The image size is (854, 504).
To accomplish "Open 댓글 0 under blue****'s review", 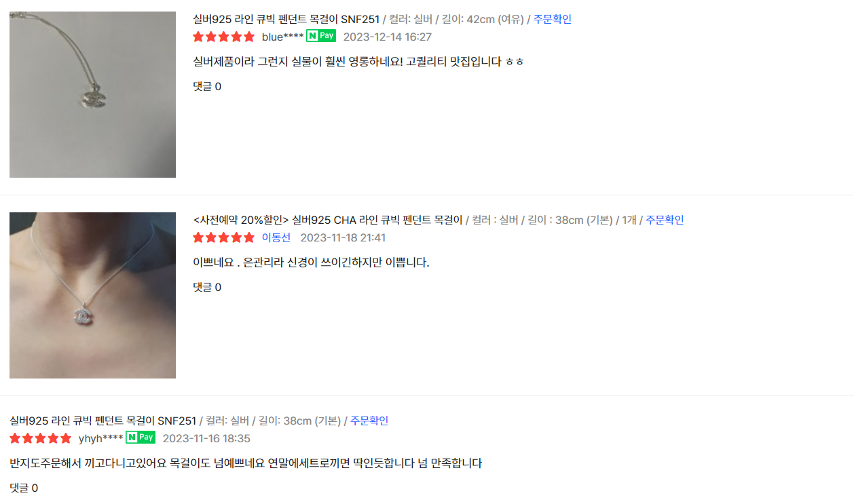I will 207,86.
